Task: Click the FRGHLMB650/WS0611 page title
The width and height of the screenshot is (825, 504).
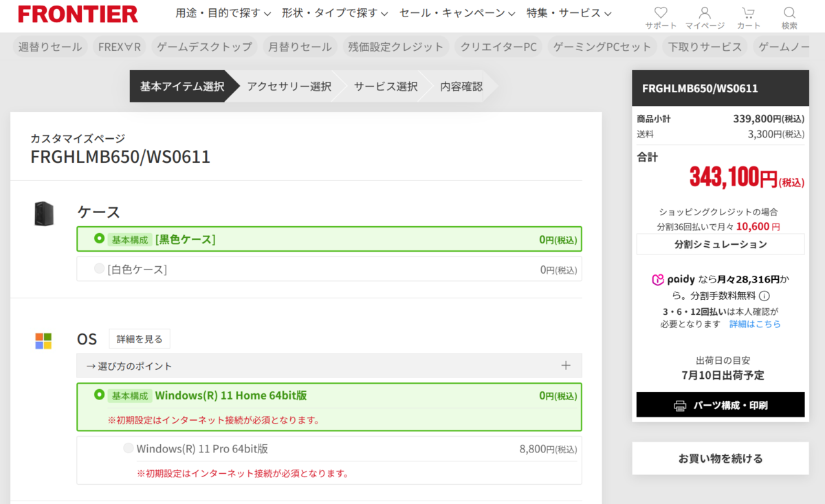Action: click(120, 157)
